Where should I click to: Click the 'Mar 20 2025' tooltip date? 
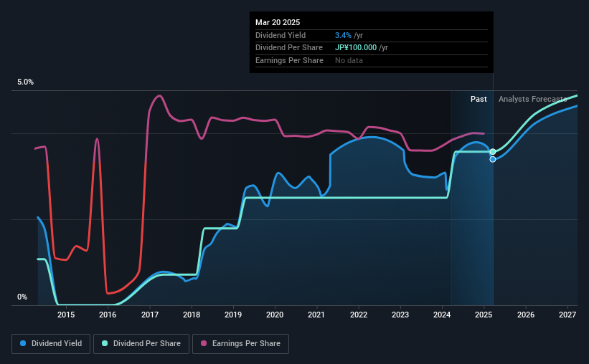[x=278, y=22]
